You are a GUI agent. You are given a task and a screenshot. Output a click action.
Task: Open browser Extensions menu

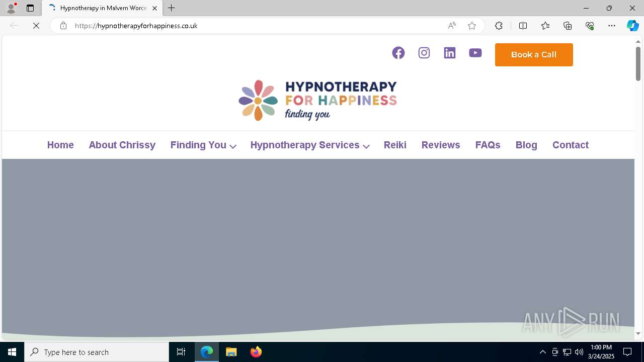(x=499, y=26)
